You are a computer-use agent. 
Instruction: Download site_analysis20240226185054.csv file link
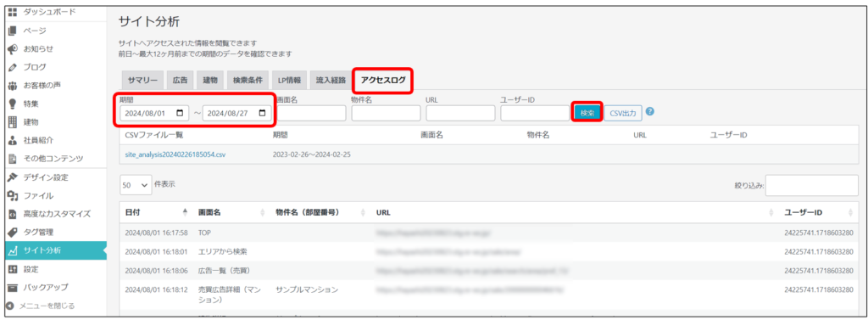coord(175,154)
